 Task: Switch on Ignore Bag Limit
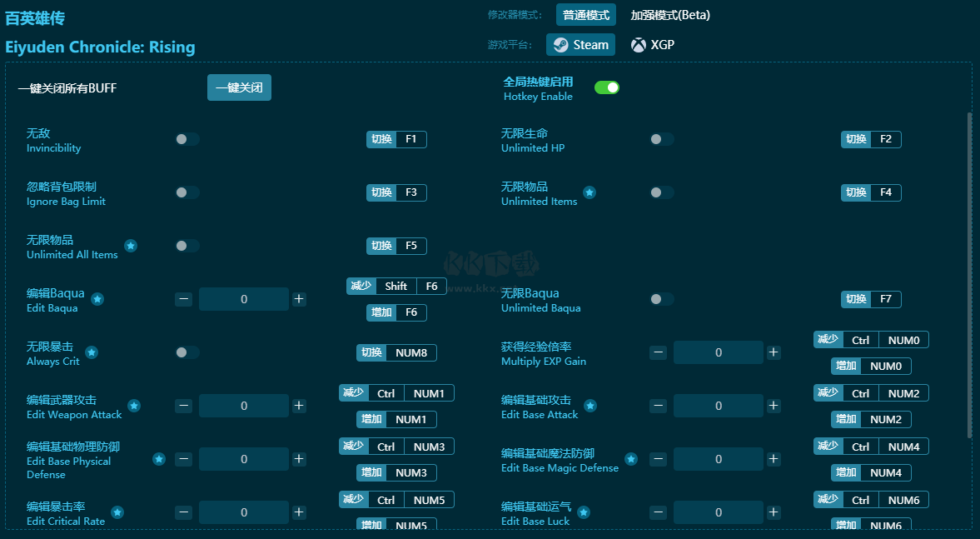(x=187, y=192)
